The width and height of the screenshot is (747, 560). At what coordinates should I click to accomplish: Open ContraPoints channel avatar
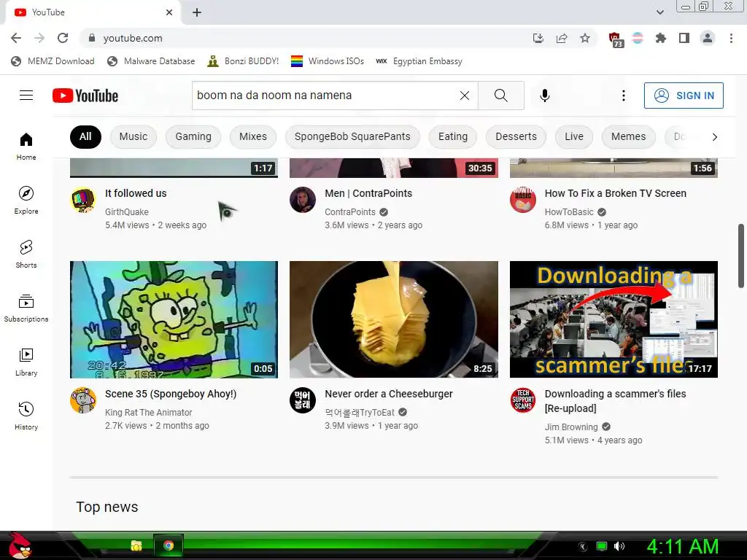click(x=303, y=200)
